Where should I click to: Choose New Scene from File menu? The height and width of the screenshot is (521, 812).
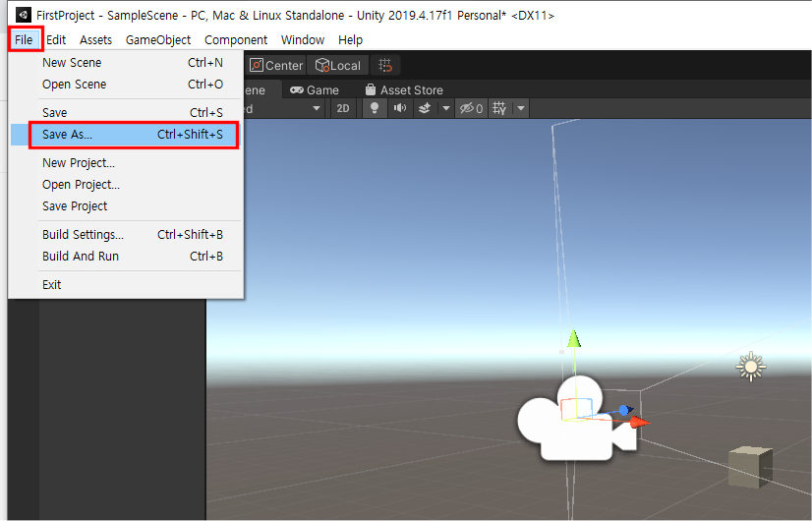click(127, 63)
